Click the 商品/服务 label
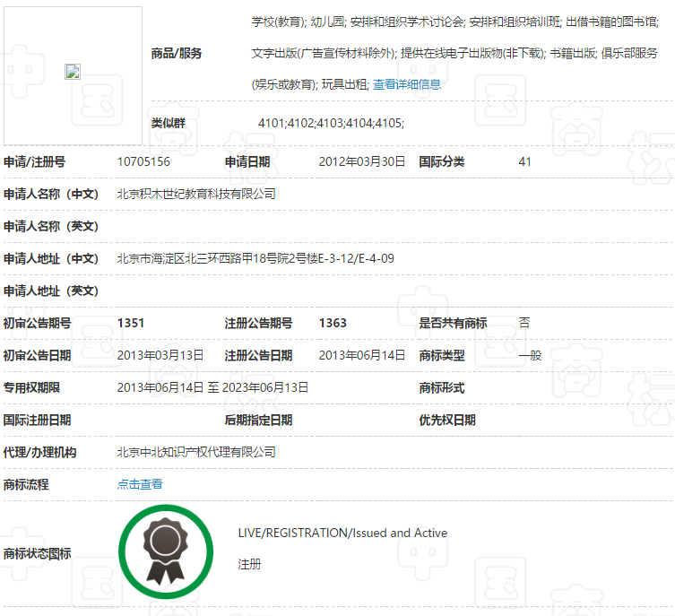The image size is (675, 616). [177, 54]
